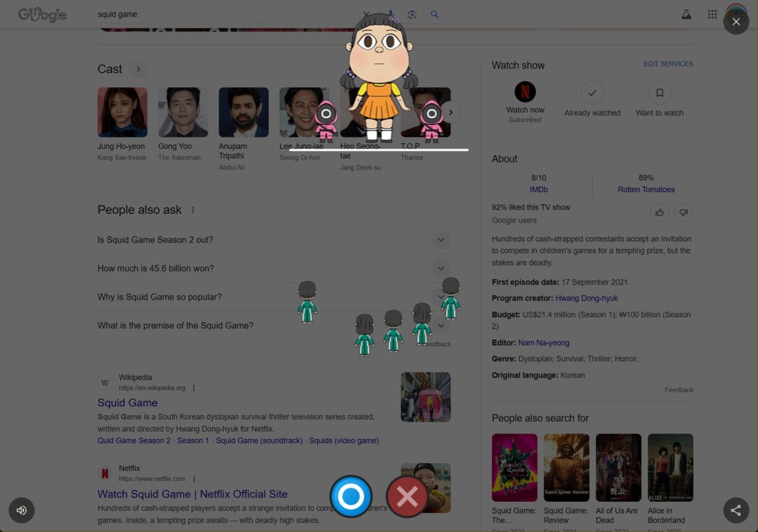The height and width of the screenshot is (532, 758).
Task: Give a thumbs down to the TV show rating
Action: [x=683, y=212]
